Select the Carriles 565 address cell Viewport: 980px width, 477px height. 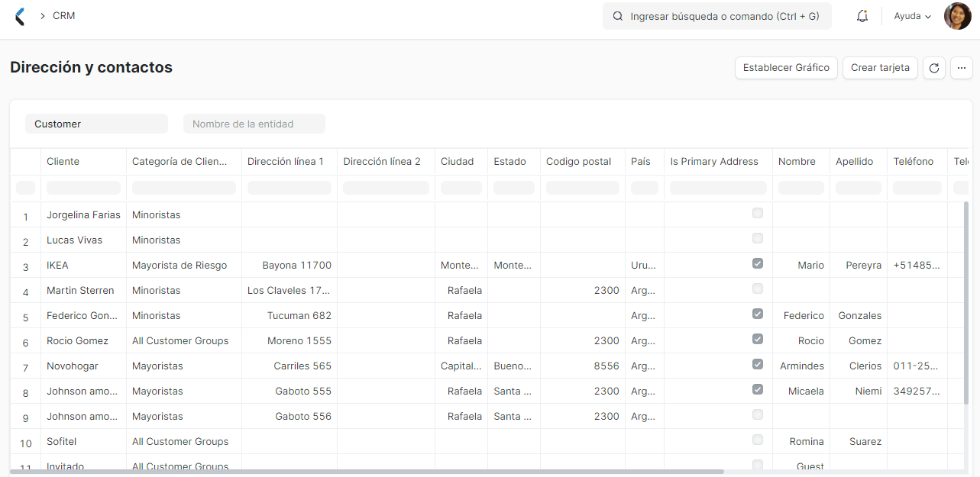coord(289,366)
